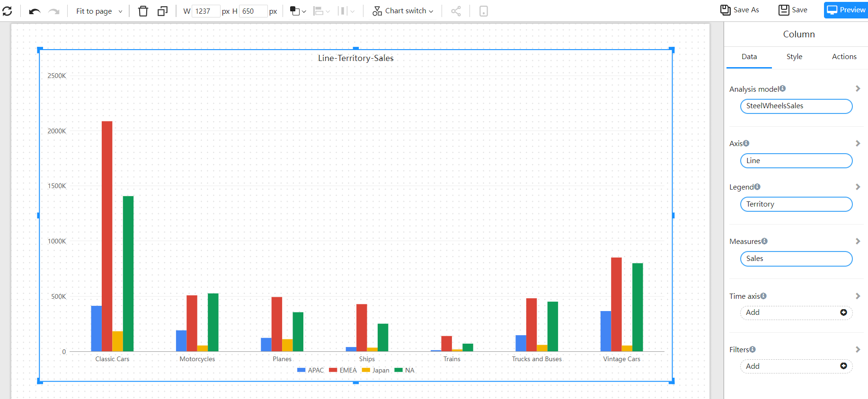This screenshot has height=399, width=868.
Task: Select the Sales measure field
Action: [796, 259]
